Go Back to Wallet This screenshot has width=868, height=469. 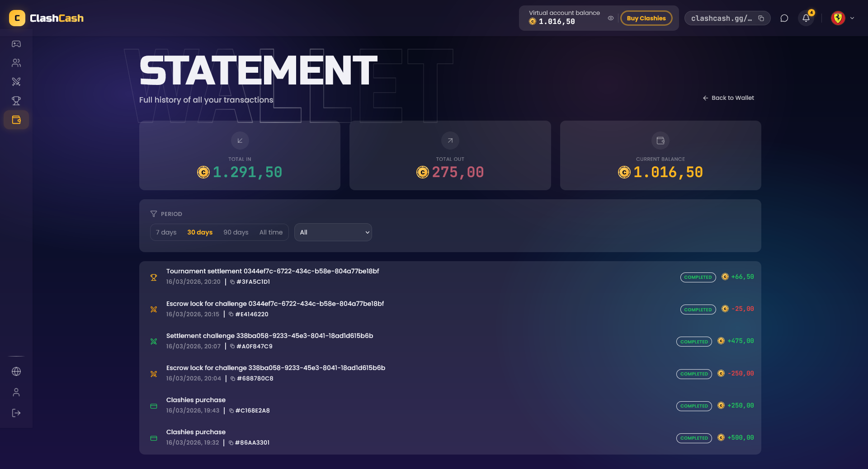coord(728,98)
